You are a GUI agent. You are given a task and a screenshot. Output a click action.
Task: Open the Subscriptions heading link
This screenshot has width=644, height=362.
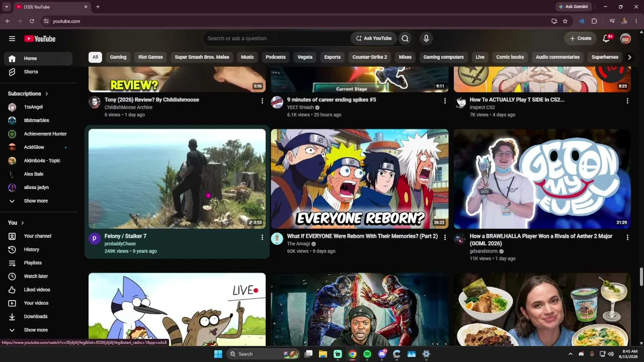coord(28,94)
